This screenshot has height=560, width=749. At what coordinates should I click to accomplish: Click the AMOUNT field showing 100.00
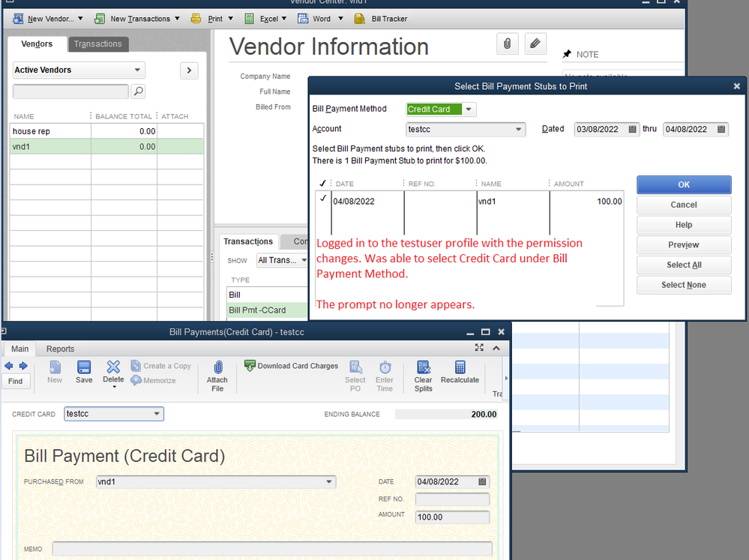(x=452, y=517)
